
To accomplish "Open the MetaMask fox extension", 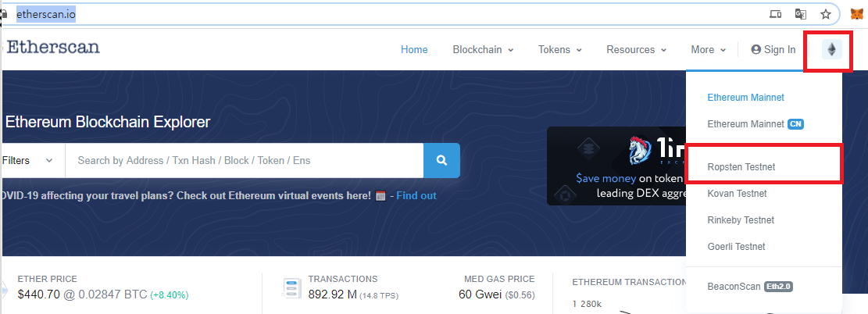I will (857, 14).
